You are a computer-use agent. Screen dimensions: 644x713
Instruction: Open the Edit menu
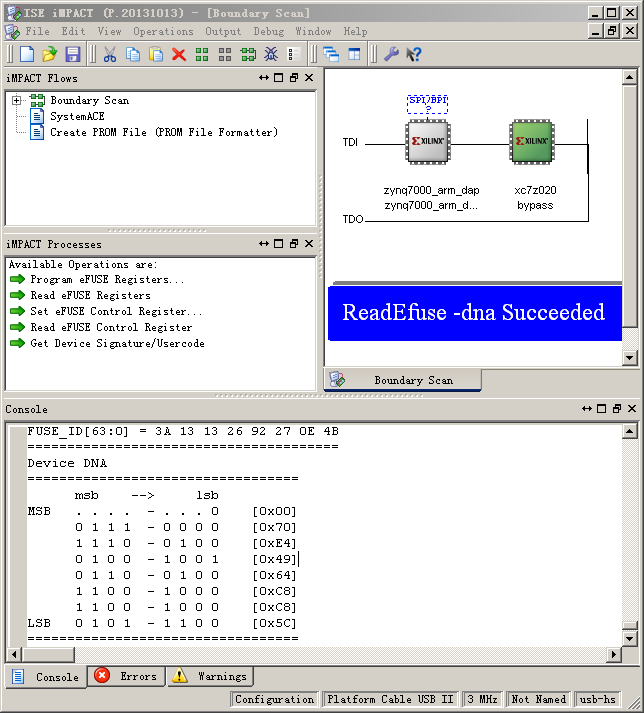coord(73,31)
